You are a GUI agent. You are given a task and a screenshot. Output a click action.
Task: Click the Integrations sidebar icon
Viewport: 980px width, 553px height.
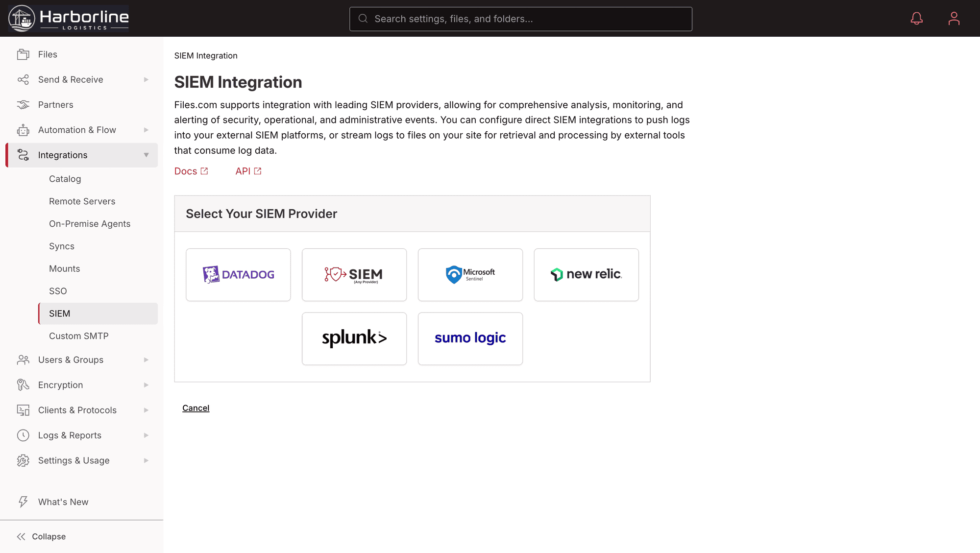point(23,155)
